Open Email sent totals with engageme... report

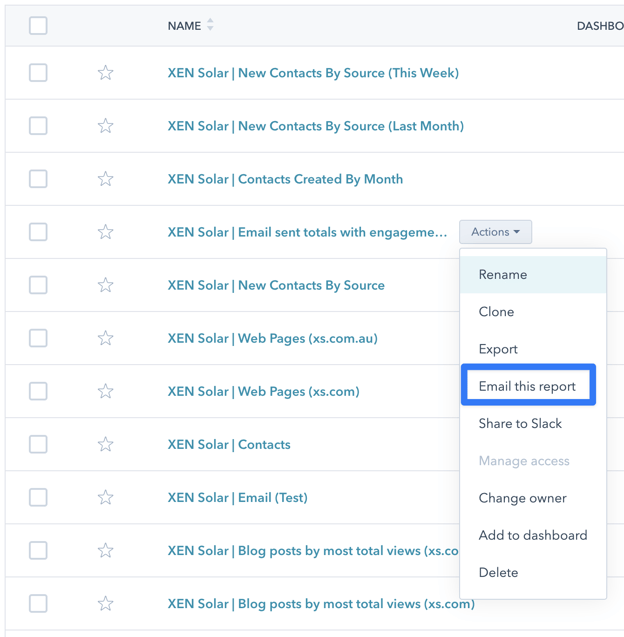tap(307, 232)
